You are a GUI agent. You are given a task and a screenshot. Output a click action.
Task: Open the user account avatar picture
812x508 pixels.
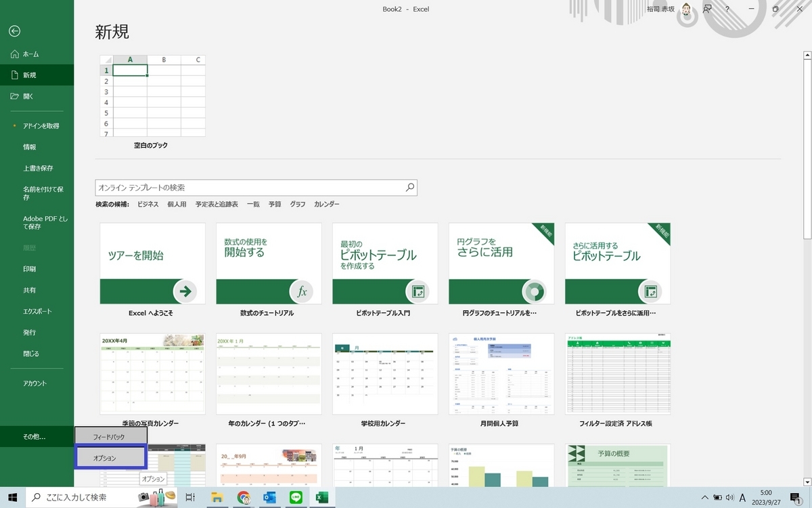pos(686,9)
